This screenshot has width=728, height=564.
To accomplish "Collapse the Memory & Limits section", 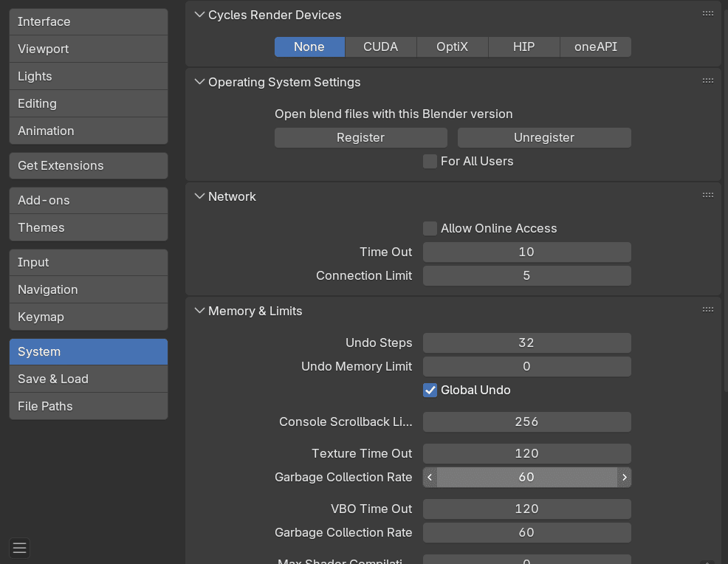I will [199, 311].
